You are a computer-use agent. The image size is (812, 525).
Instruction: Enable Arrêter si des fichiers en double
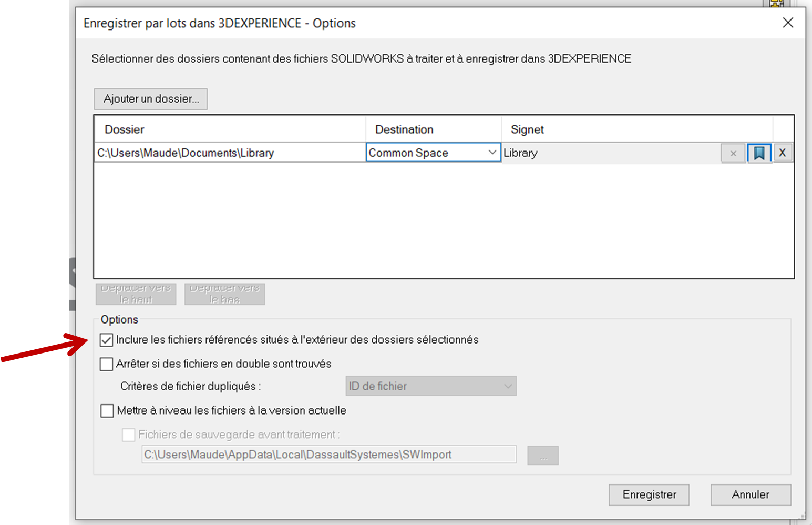click(x=107, y=364)
